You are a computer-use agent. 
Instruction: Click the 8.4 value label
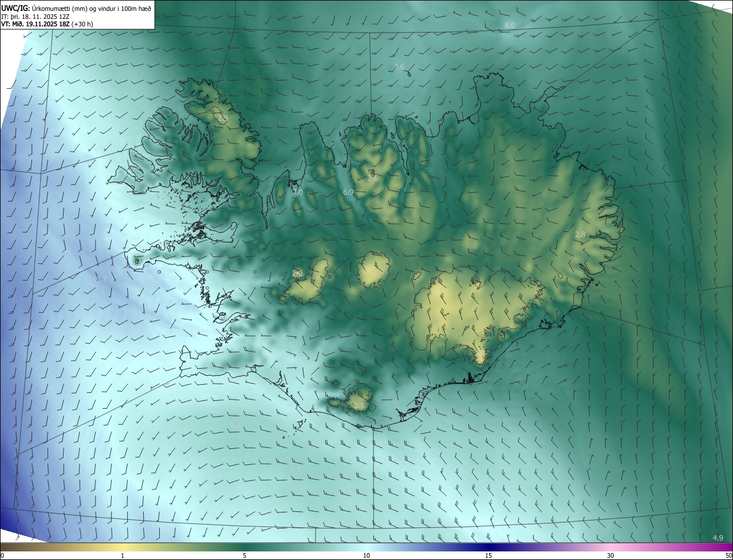click(295, 469)
